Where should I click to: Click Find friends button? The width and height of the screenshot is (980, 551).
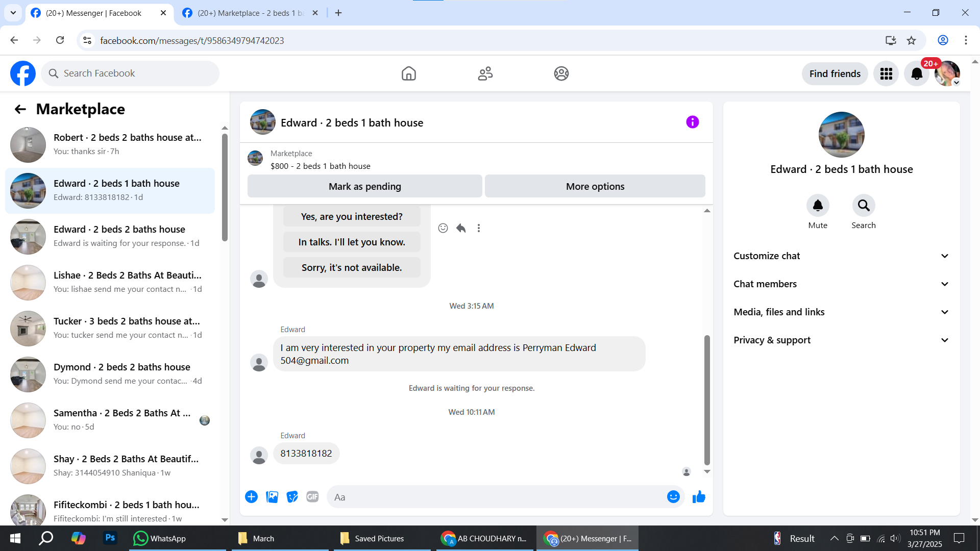[835, 73]
